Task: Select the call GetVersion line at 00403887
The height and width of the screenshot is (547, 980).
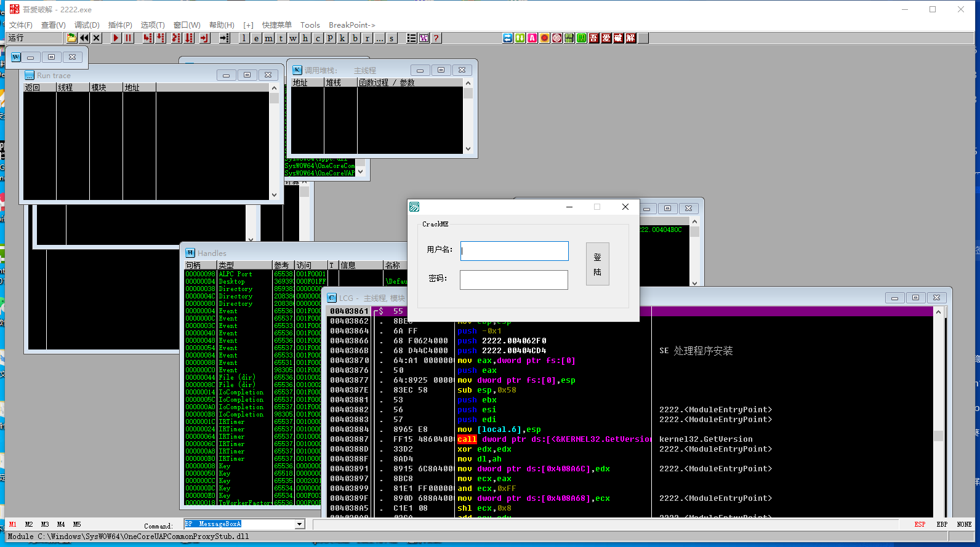Action: pos(631,439)
